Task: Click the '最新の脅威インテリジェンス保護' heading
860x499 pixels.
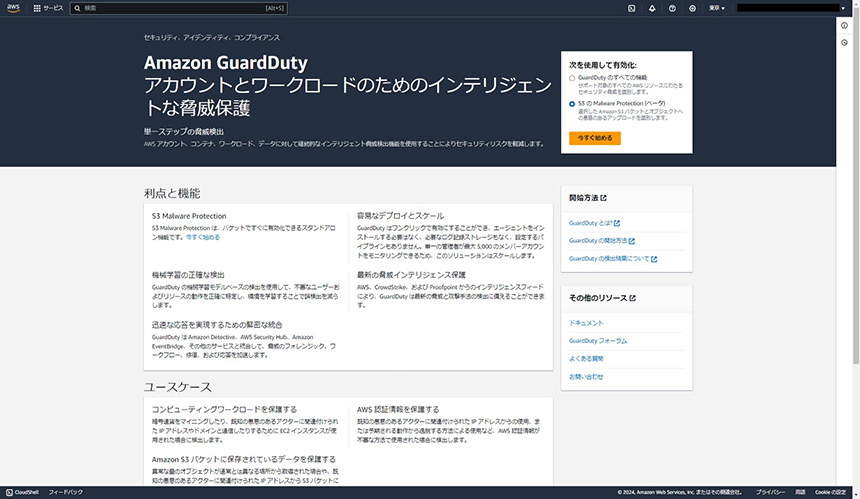Action: (411, 275)
